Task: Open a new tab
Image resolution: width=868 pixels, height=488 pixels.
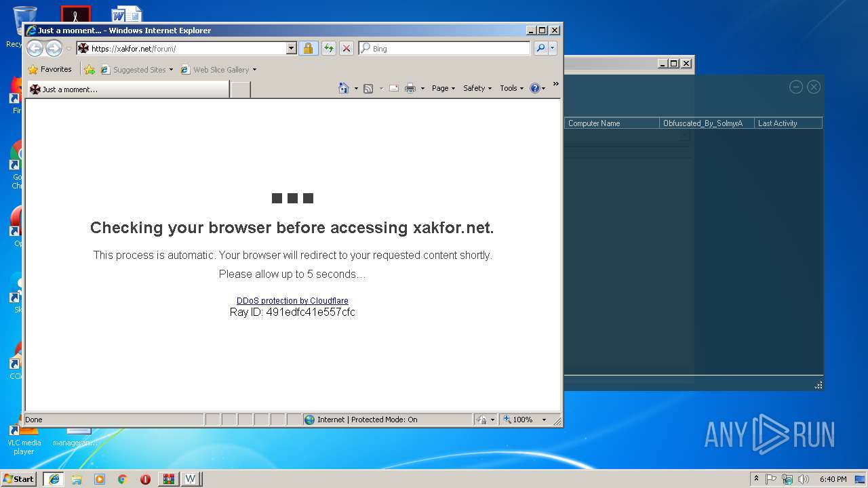Action: pos(240,89)
